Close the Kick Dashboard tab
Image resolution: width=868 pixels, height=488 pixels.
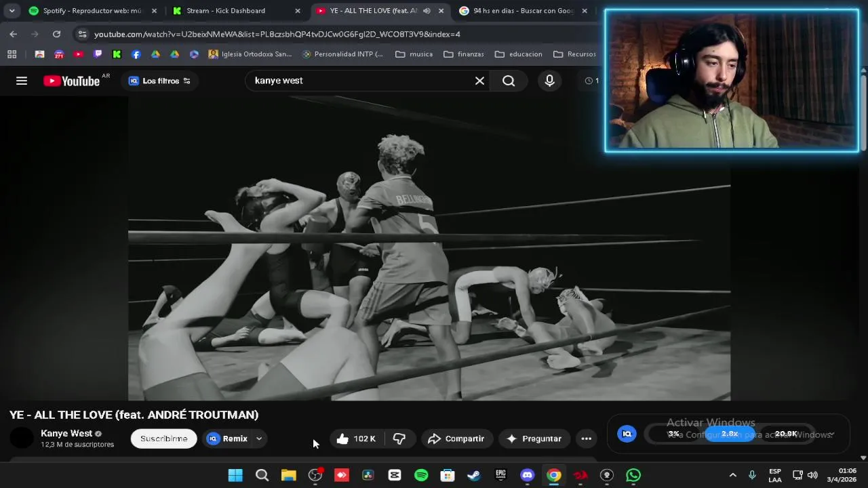coord(297,11)
